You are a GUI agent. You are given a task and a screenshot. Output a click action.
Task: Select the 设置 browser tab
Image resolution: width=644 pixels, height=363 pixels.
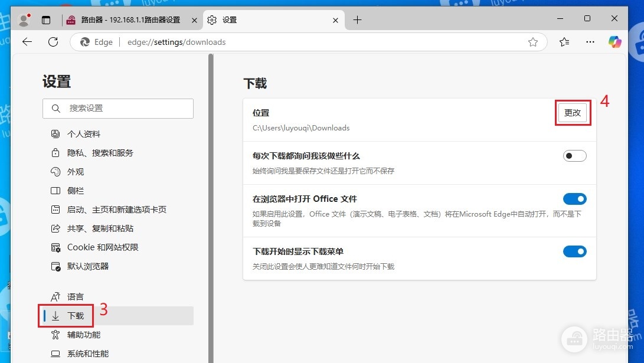[x=273, y=19]
